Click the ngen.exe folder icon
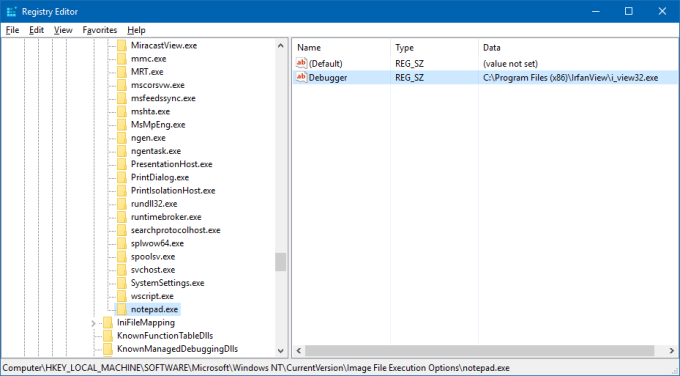The width and height of the screenshot is (680, 376). click(122, 138)
